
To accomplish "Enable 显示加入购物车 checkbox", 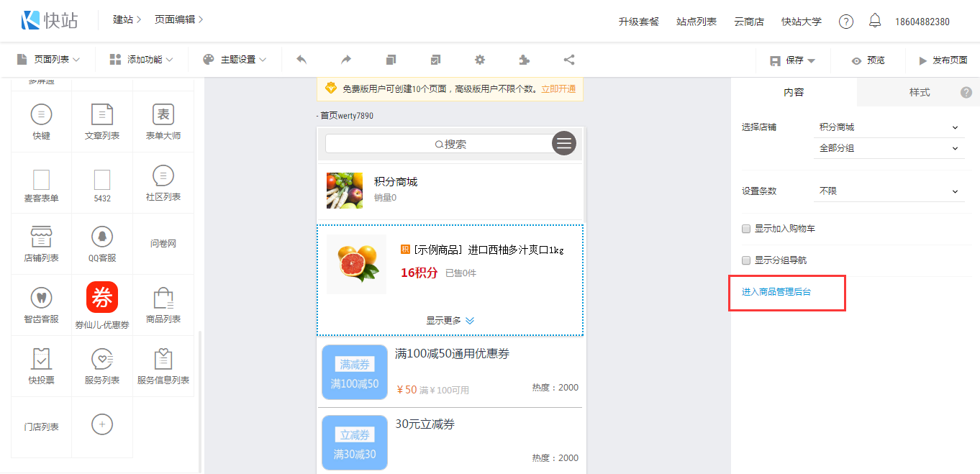I will pos(746,229).
